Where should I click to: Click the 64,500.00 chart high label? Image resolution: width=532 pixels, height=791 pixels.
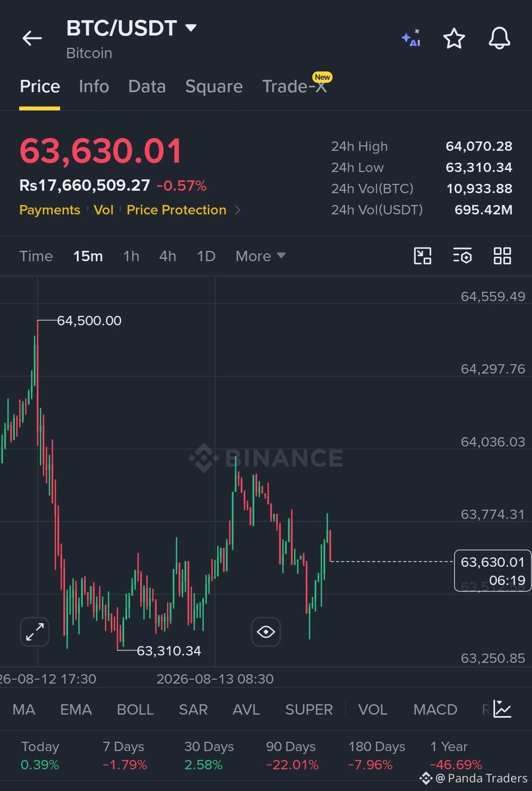89,321
